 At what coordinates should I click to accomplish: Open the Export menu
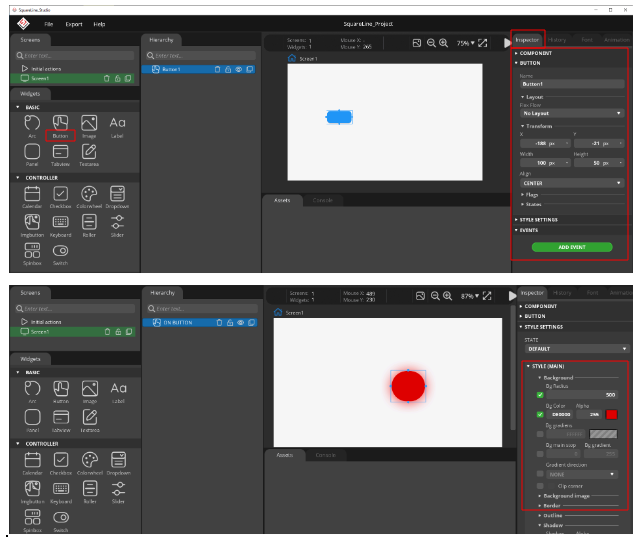(74, 23)
